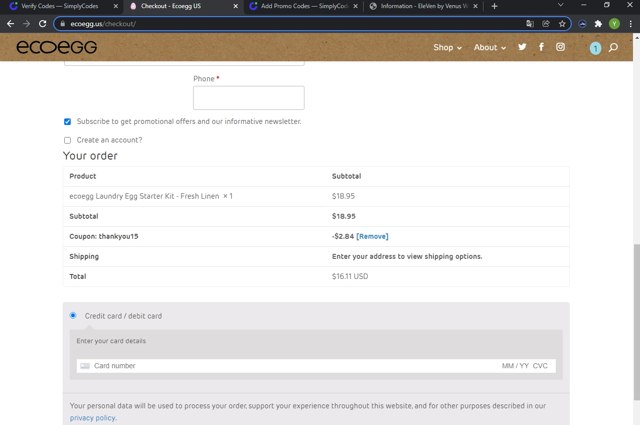Uncheck the newsletter subscribe checkbox

[x=67, y=122]
